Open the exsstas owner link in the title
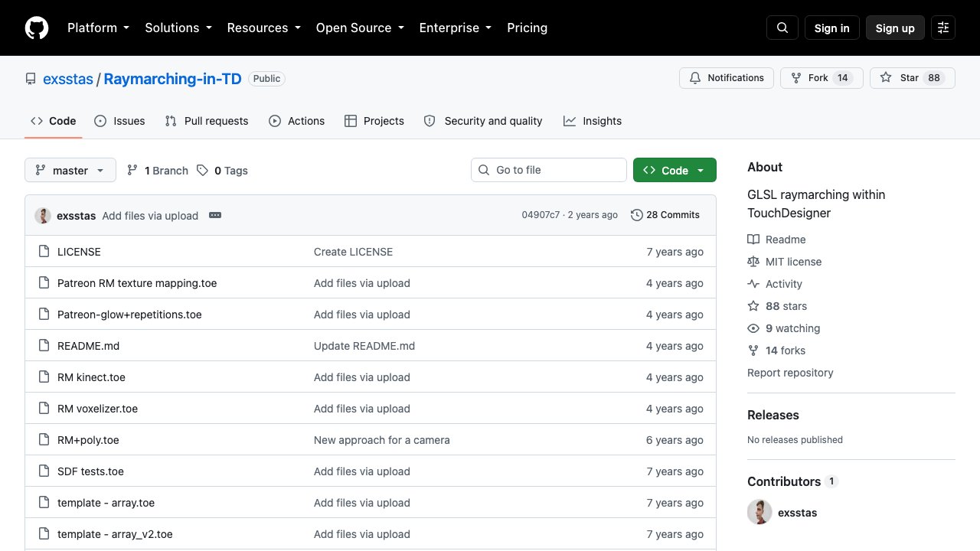The height and width of the screenshot is (551, 980). [x=68, y=79]
